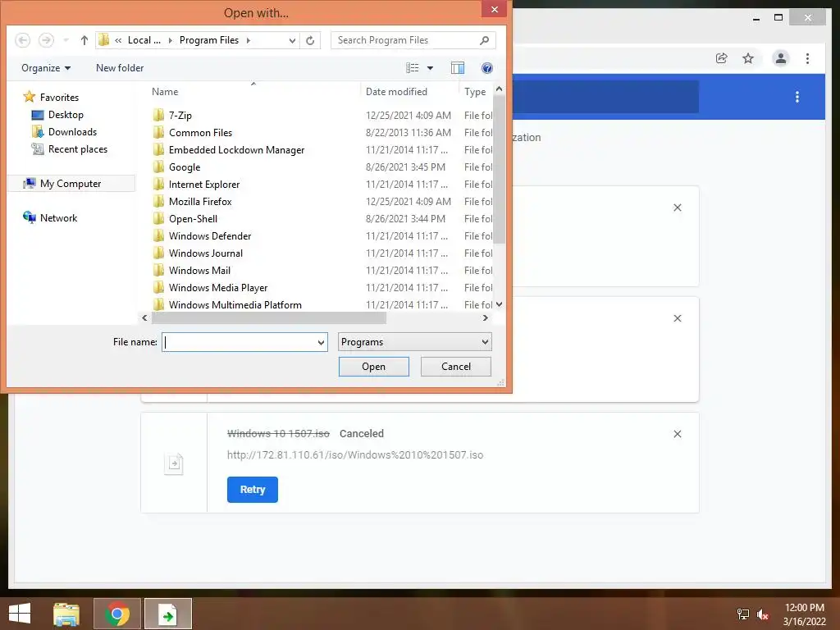
Task: Click the horizontal scrollbar of file list
Action: pos(268,317)
